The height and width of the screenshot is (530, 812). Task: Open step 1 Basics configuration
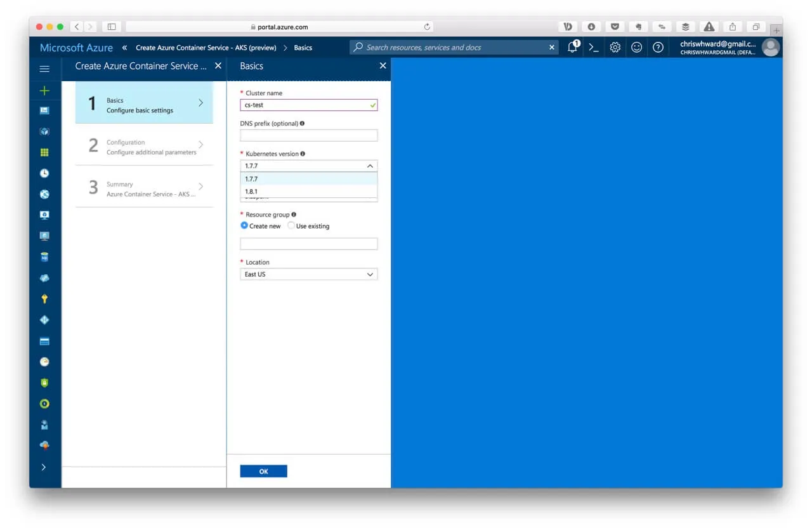[x=144, y=102]
